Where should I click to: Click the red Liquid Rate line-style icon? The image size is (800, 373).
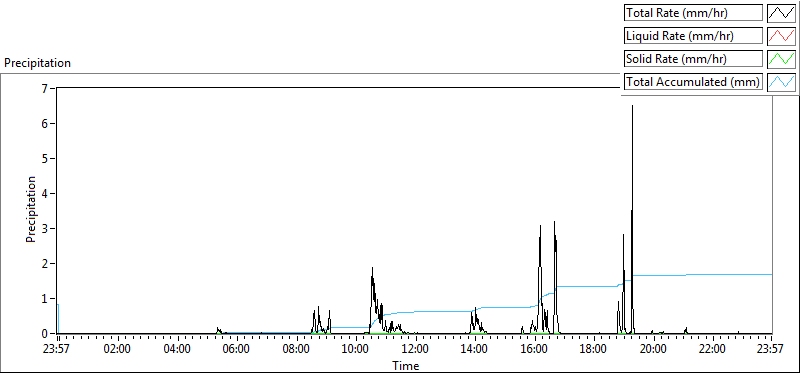point(781,36)
